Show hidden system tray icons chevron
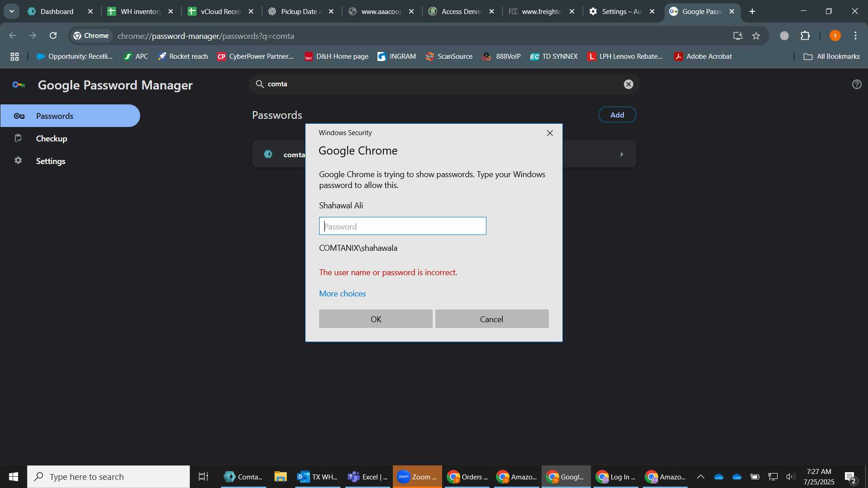The height and width of the screenshot is (488, 868). pyautogui.click(x=701, y=477)
